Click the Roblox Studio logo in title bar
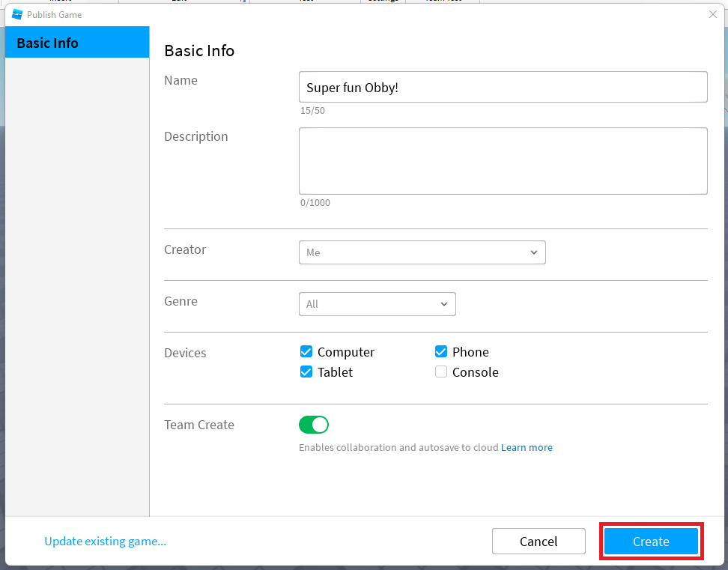The image size is (728, 570). coord(17,14)
